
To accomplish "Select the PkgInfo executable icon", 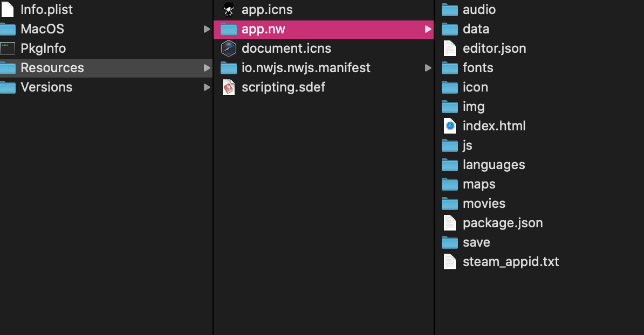I will point(8,48).
